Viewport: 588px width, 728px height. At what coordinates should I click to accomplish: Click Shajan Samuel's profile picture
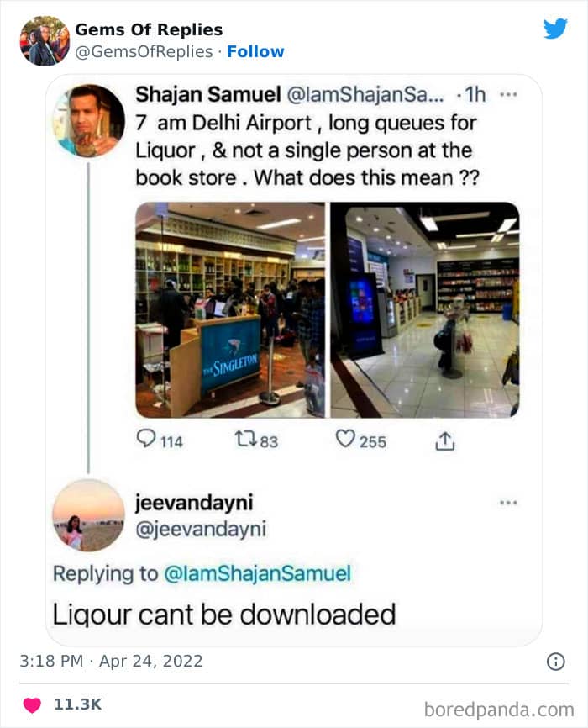[89, 120]
